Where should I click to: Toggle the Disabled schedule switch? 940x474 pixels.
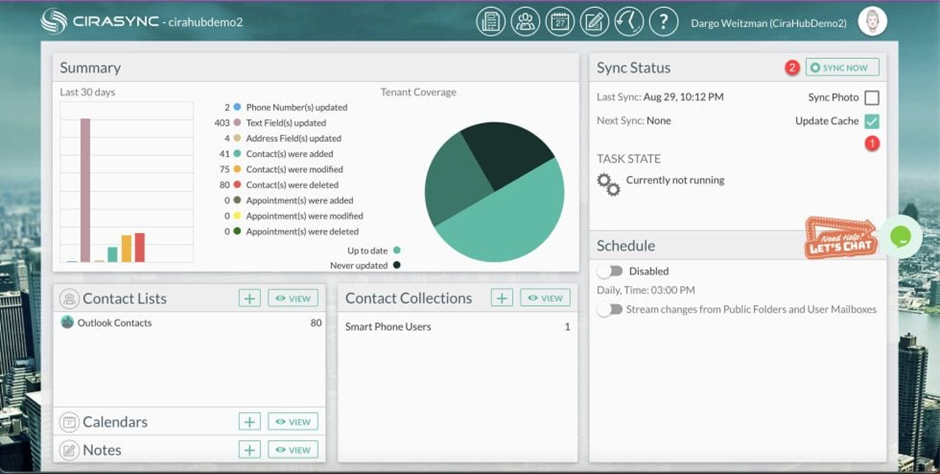[x=610, y=271]
